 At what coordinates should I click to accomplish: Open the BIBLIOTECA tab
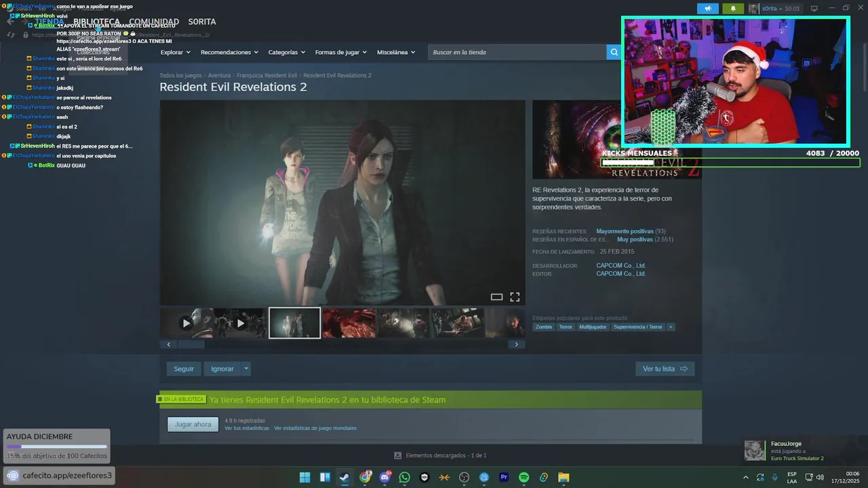pos(96,22)
